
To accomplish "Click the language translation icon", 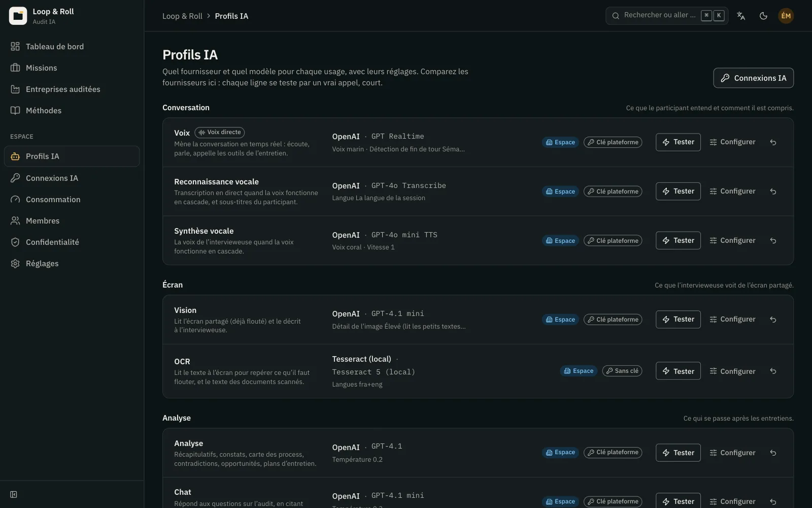I will 741,16.
